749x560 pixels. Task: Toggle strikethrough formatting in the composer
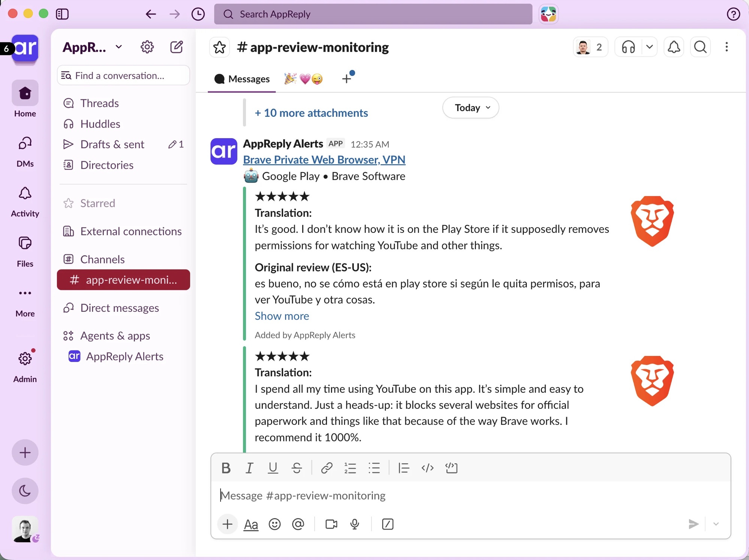click(297, 468)
